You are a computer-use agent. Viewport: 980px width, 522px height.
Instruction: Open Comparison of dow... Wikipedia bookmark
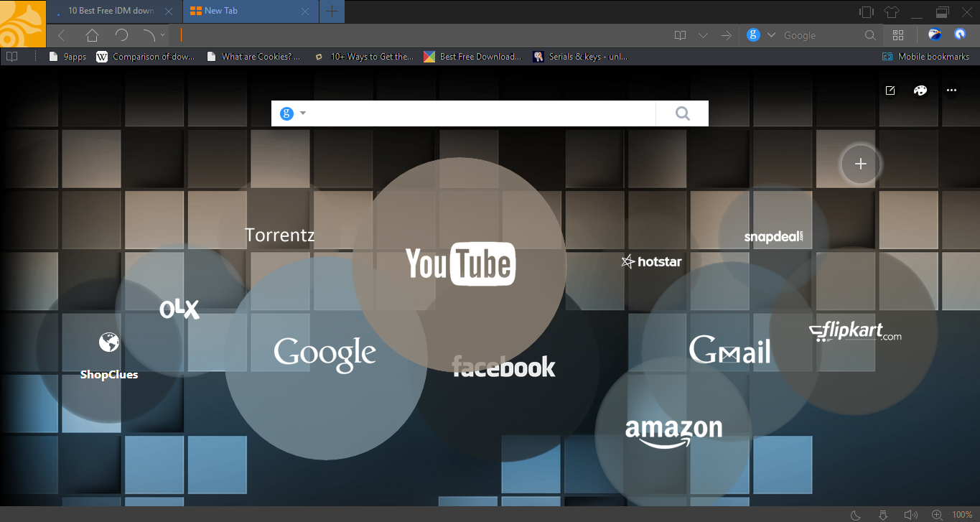[x=145, y=57]
